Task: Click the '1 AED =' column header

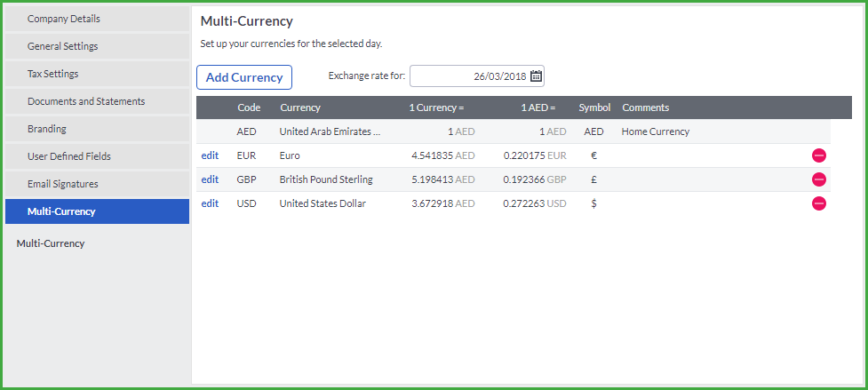Action: tap(538, 107)
